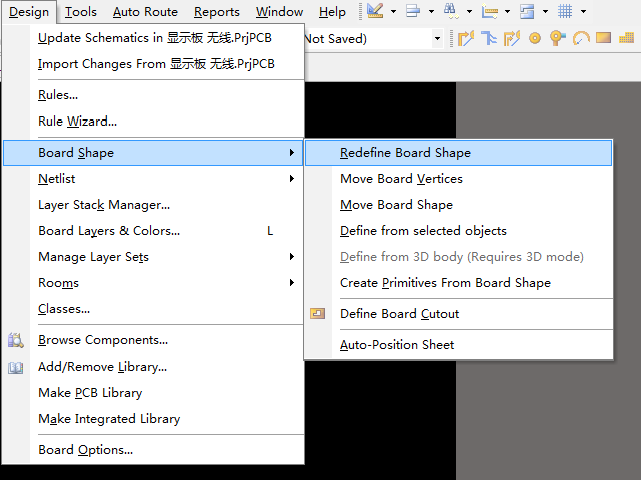This screenshot has height=480, width=641.
Task: Click the place dimension icon
Action: point(489,11)
